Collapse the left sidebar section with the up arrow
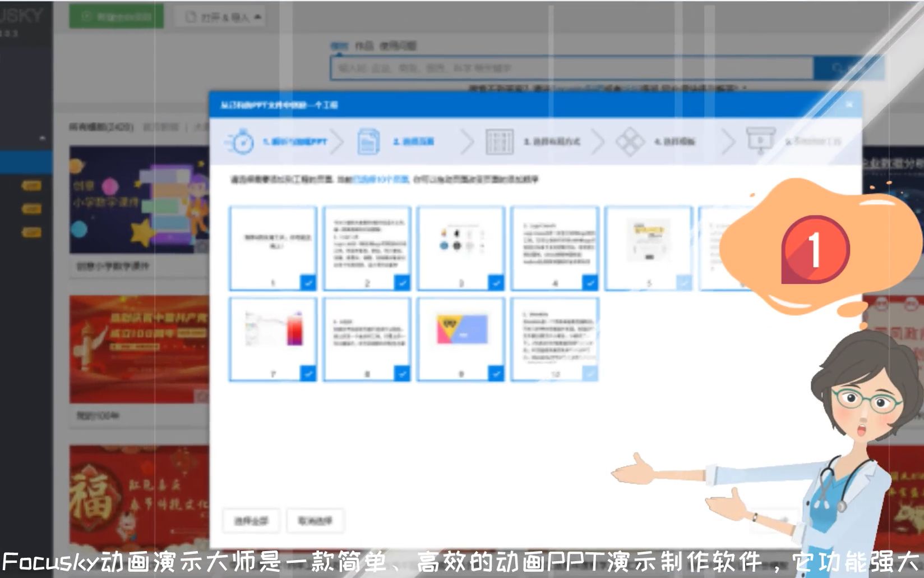The height and width of the screenshot is (578, 924). (43, 138)
